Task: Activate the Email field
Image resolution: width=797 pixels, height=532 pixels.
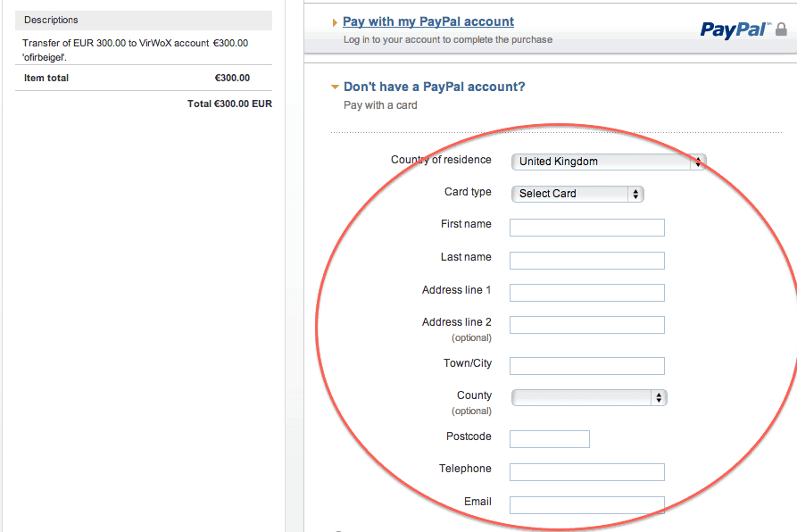Action: coord(587,505)
